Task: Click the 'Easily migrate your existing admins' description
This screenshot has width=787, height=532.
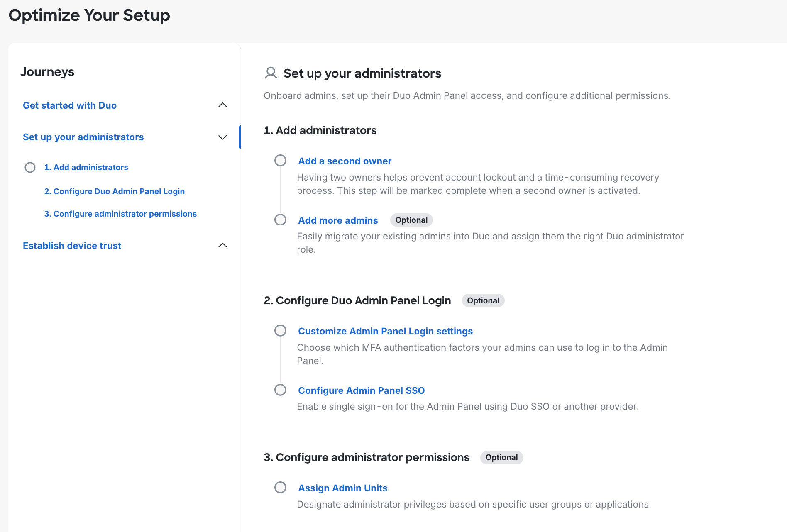Action: click(x=490, y=243)
